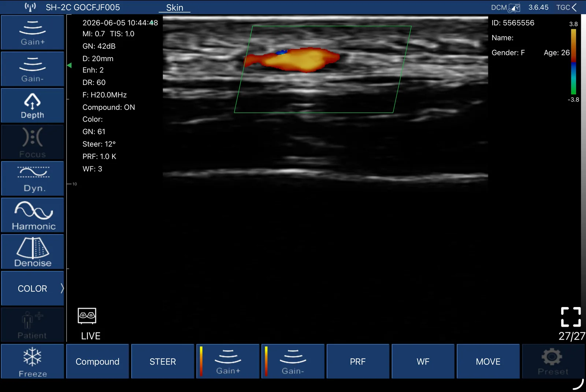This screenshot has width=586, height=392.
Task: Toggle Harmonic imaging
Action: pos(33,215)
